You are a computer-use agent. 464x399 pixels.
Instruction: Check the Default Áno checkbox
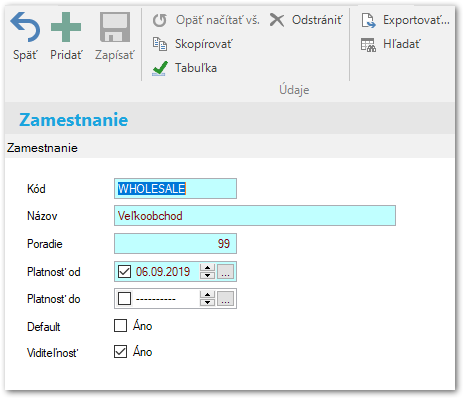click(120, 325)
